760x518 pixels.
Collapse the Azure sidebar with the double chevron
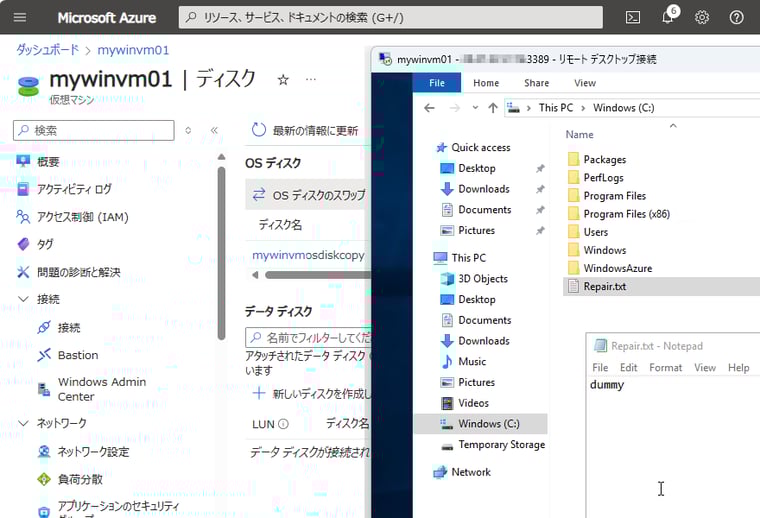tap(214, 130)
